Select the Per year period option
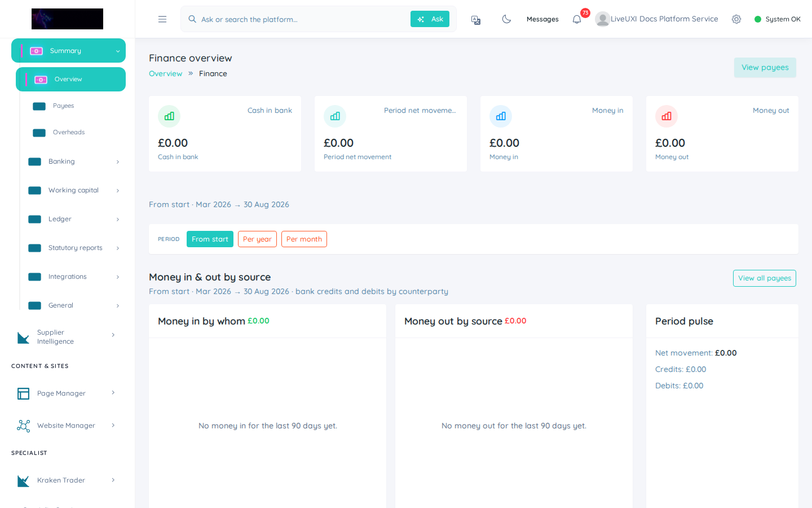This screenshot has height=508, width=812. tap(257, 239)
